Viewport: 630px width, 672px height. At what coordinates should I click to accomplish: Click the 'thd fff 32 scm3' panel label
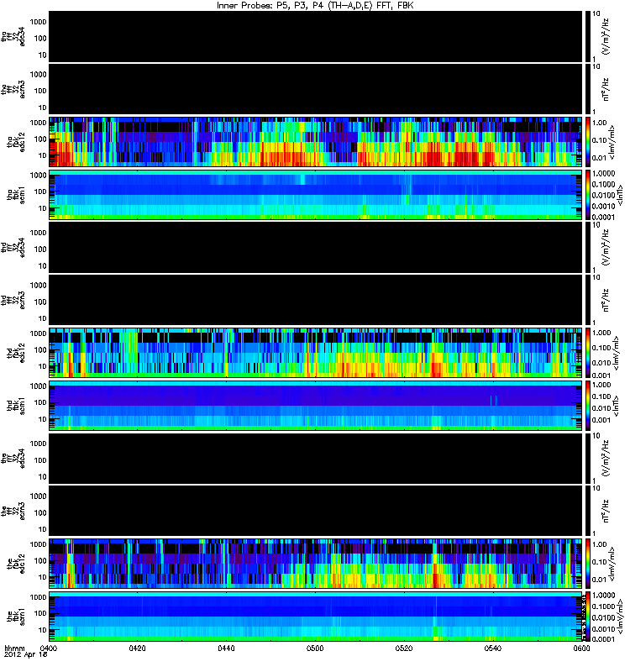[13, 300]
